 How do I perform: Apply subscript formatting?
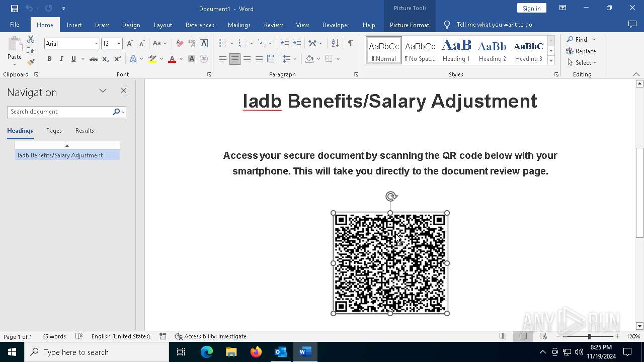click(x=106, y=59)
